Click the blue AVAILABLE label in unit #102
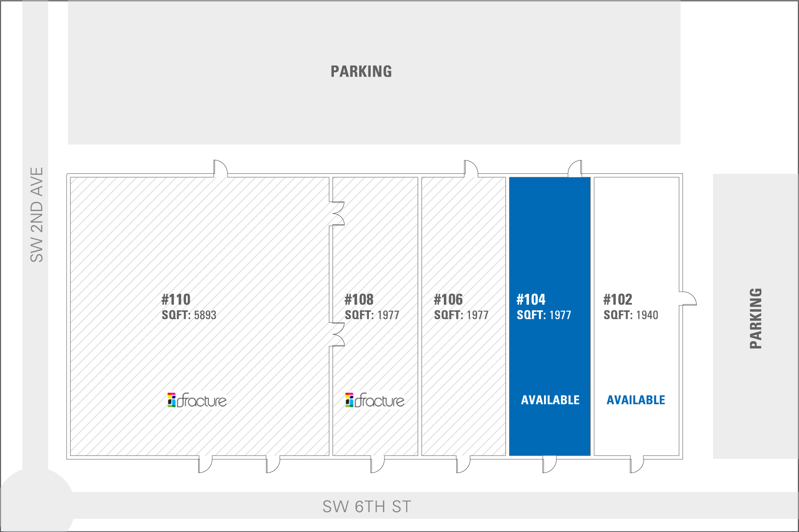Viewport: 799px width, 532px height. pos(636,400)
